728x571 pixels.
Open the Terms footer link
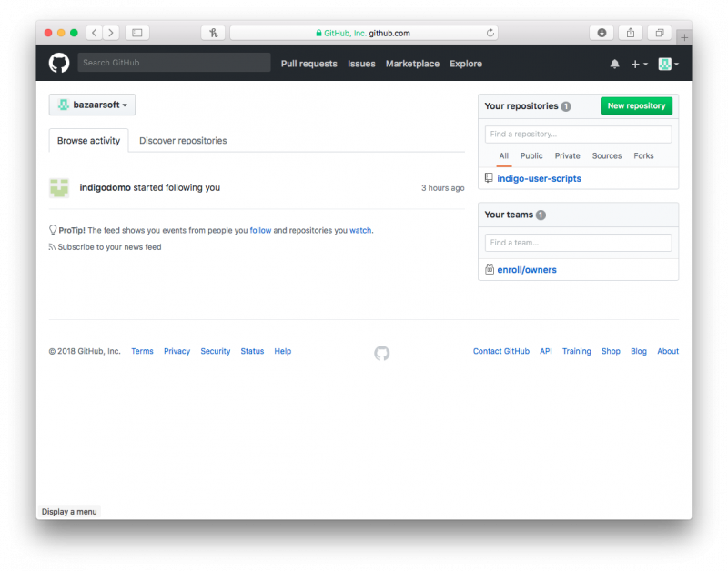click(x=142, y=351)
